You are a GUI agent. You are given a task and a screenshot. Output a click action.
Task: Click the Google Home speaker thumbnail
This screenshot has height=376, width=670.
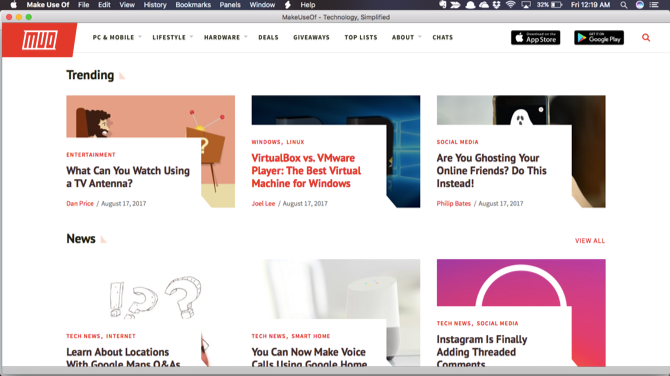pos(335,289)
